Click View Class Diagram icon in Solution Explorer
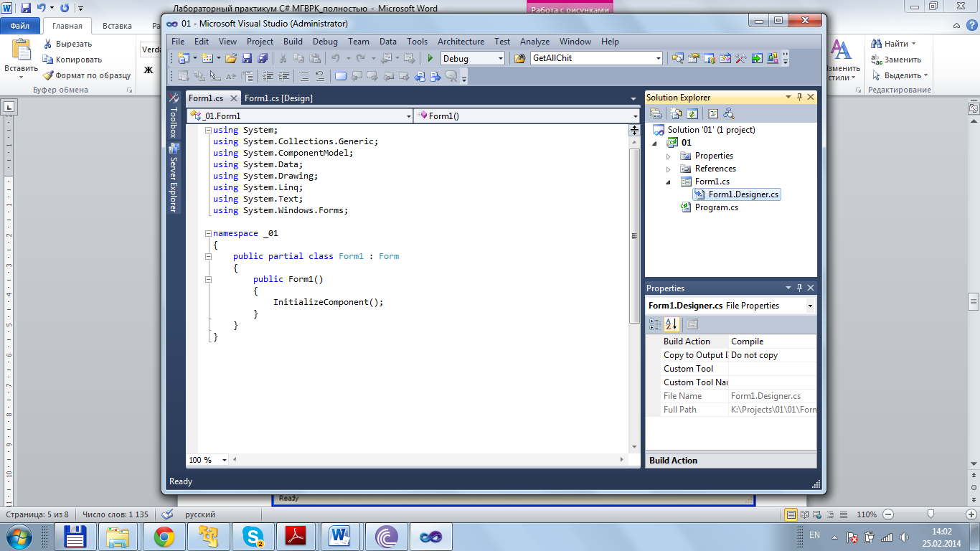This screenshot has width=980, height=551. [x=729, y=113]
